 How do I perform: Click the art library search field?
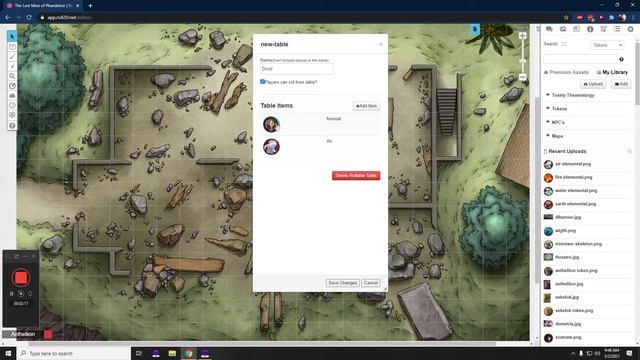point(580,59)
